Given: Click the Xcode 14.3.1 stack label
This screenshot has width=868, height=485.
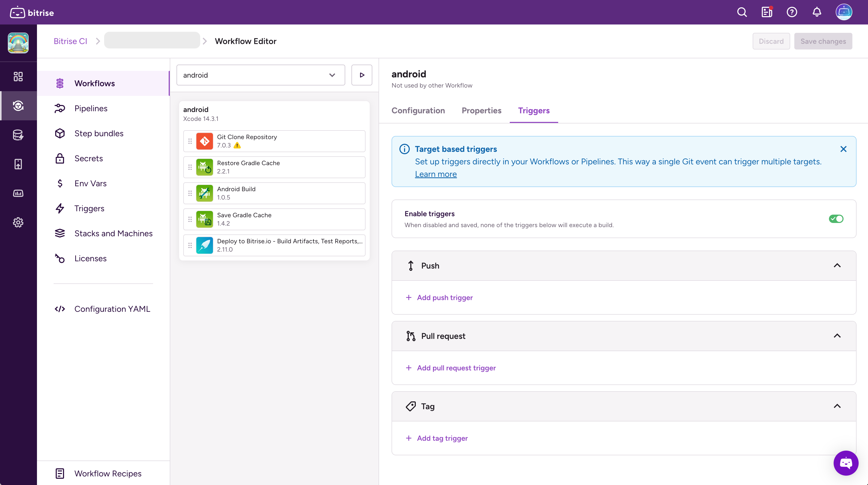Looking at the screenshot, I should 201,119.
